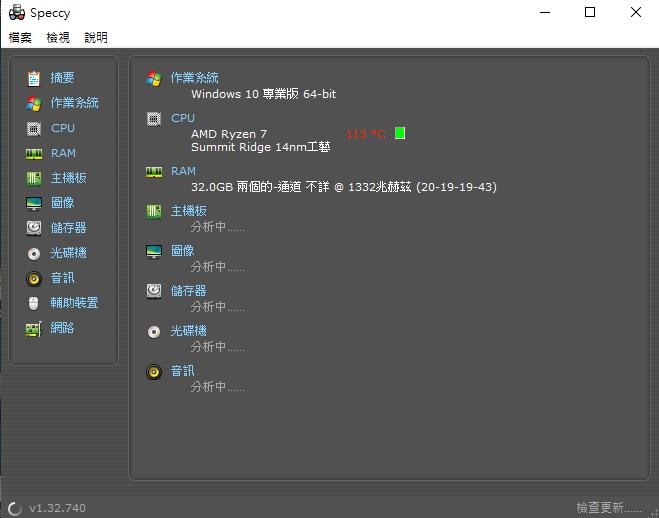
Task: Select 網路 in the sidebar
Action: pyautogui.click(x=63, y=328)
